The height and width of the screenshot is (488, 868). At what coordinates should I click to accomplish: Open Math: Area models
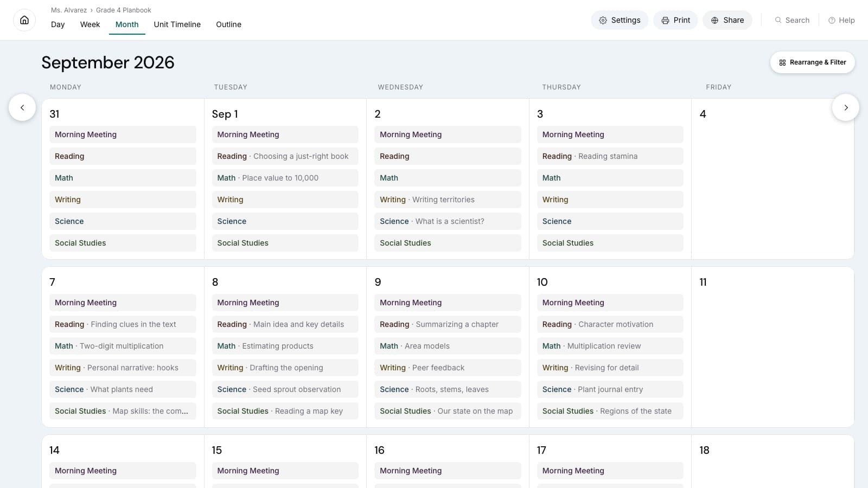[448, 346]
